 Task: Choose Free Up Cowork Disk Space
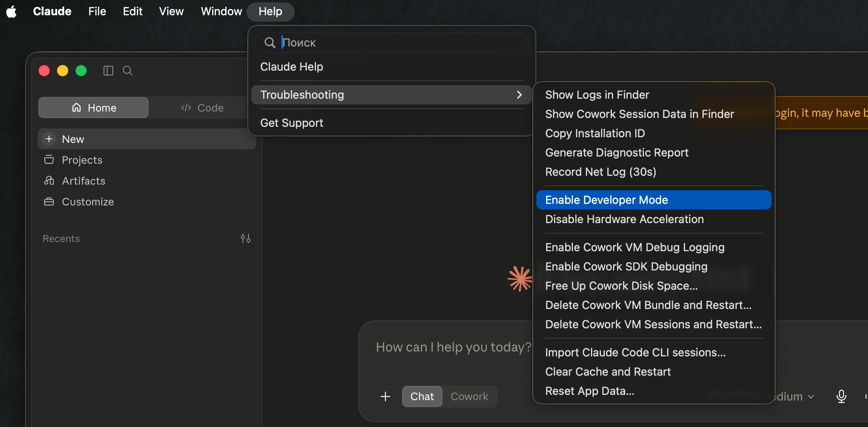[x=654, y=286]
